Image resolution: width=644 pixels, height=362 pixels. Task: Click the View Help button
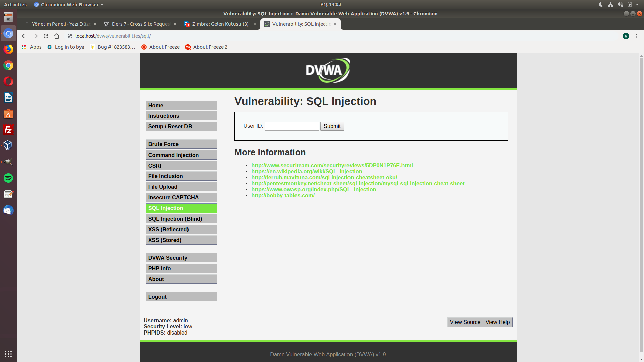point(497,322)
